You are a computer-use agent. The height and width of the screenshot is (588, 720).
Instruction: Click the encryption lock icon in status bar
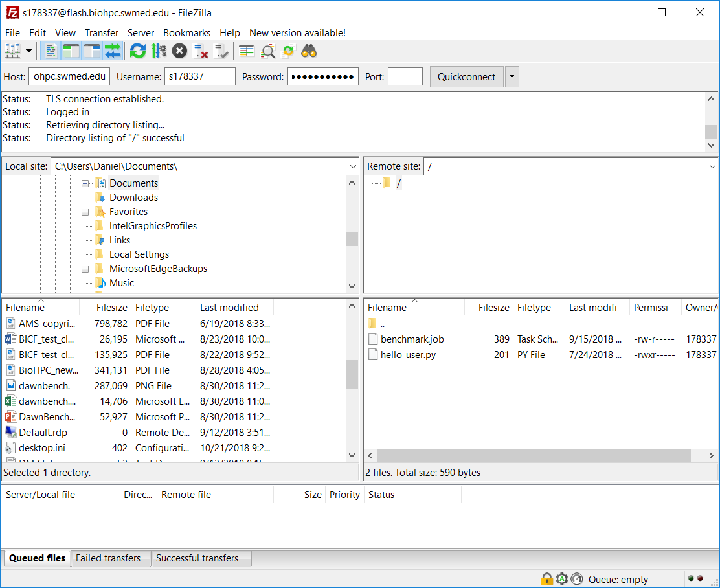point(546,579)
